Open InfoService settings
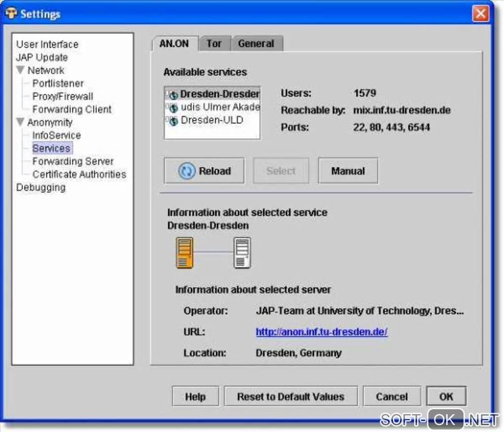Screen dimensions: 504x432 (x=56, y=135)
